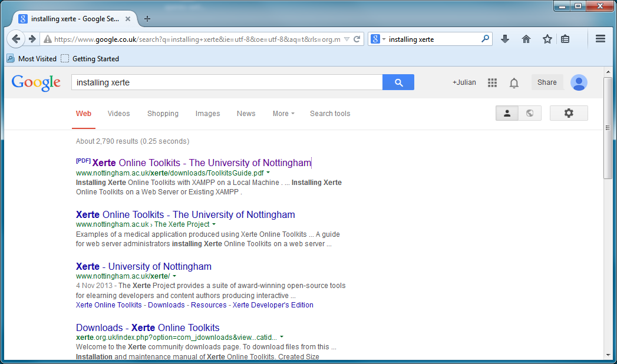This screenshot has width=617, height=364.
Task: Open the +Julian profile link
Action: 464,82
